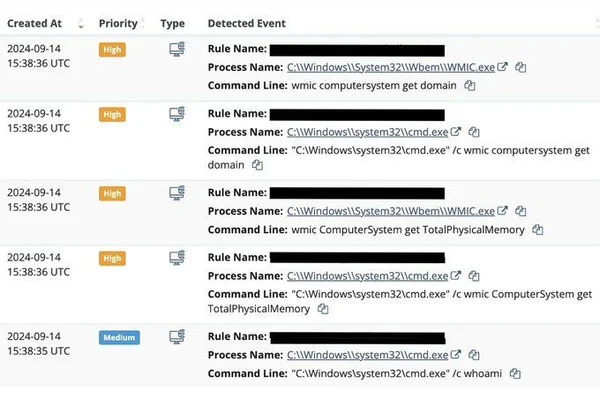Copy the cmd.exe /c get domain command line
Screen dimensions: 600x400
[x=257, y=165]
